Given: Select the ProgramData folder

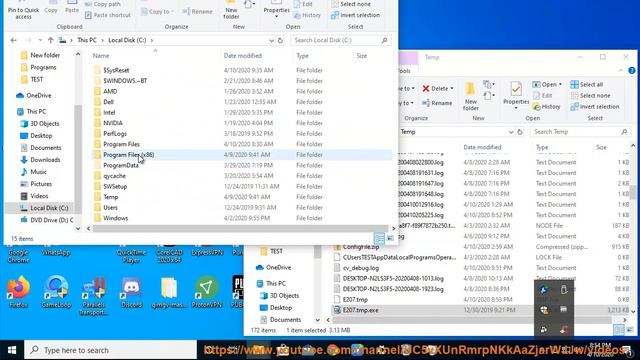Looking at the screenshot, I should [242, 165].
